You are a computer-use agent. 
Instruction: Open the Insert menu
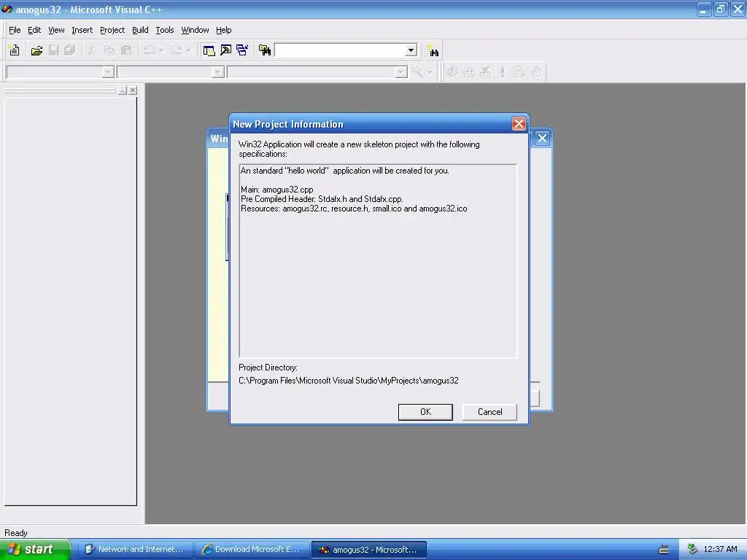[82, 30]
